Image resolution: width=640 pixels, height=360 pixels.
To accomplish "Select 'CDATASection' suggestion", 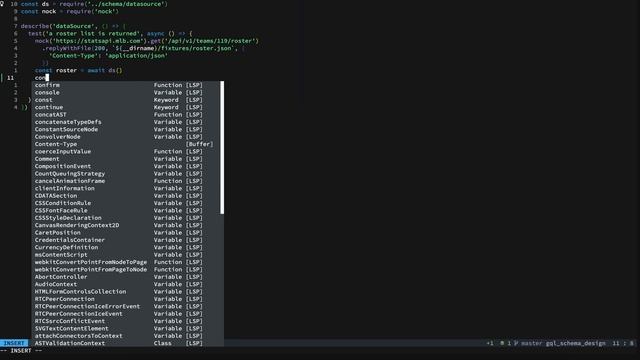I will (128, 196).
